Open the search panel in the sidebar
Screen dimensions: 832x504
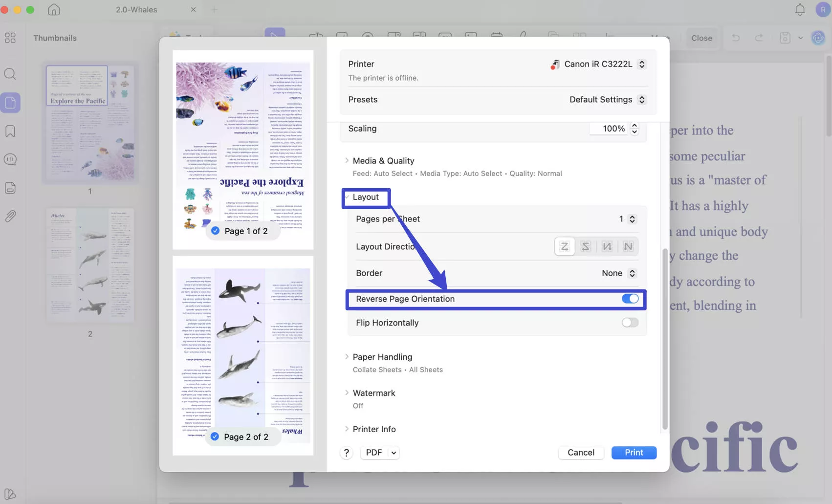point(10,74)
